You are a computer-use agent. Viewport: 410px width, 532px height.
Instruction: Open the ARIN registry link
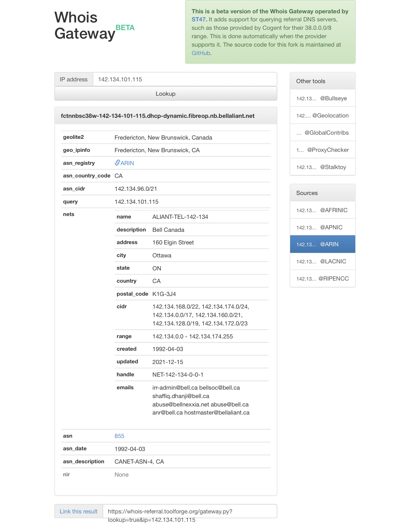click(x=127, y=163)
